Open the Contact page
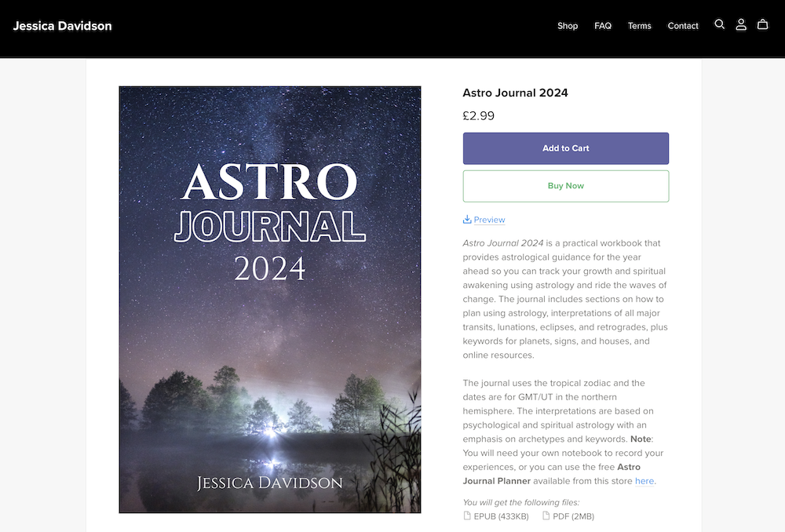 [x=683, y=25]
